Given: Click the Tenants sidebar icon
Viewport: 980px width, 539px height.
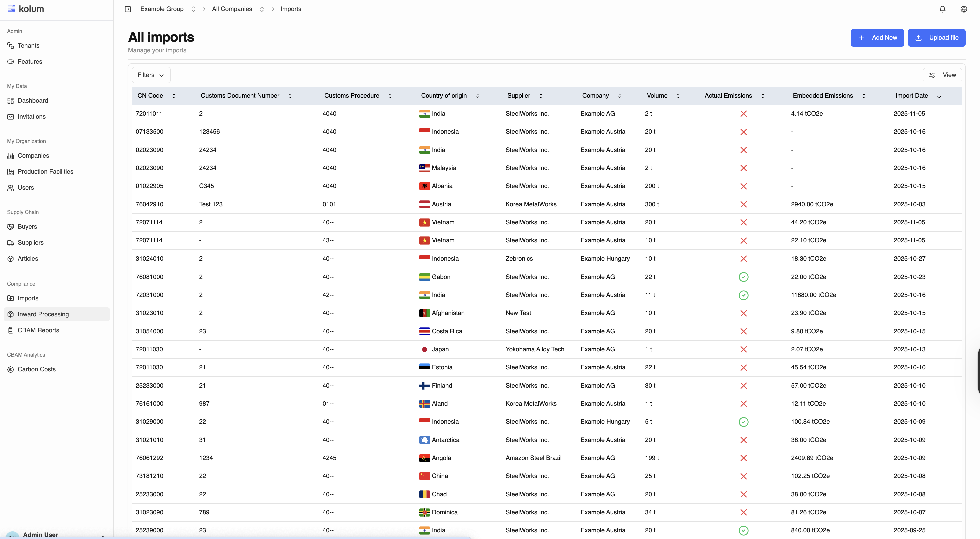Looking at the screenshot, I should (x=11, y=46).
